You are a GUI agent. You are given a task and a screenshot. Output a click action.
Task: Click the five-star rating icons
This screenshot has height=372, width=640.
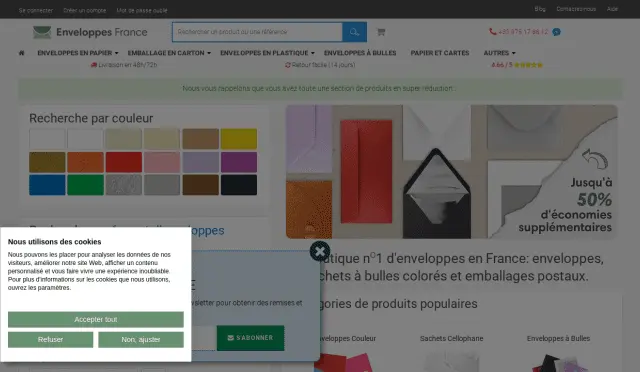(x=528, y=65)
